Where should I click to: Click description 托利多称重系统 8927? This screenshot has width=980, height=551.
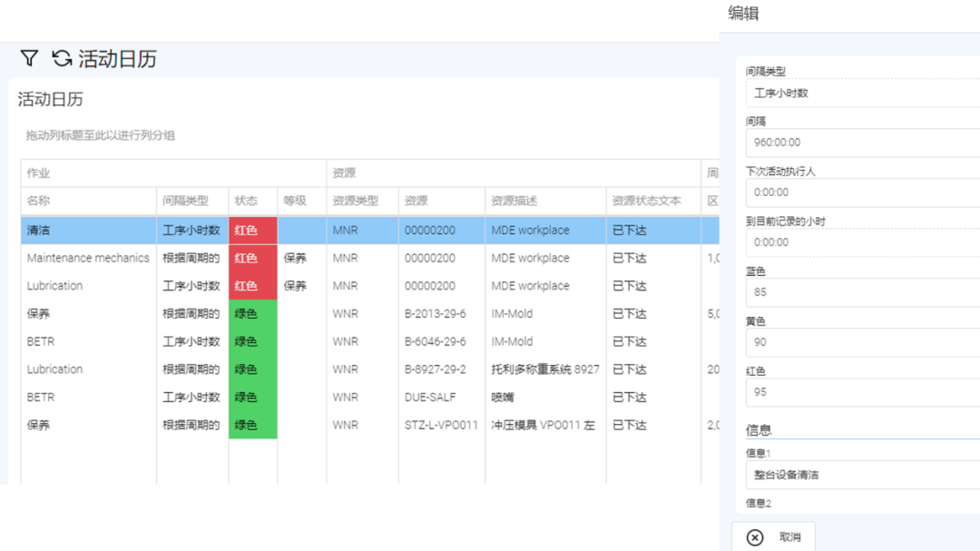[545, 369]
